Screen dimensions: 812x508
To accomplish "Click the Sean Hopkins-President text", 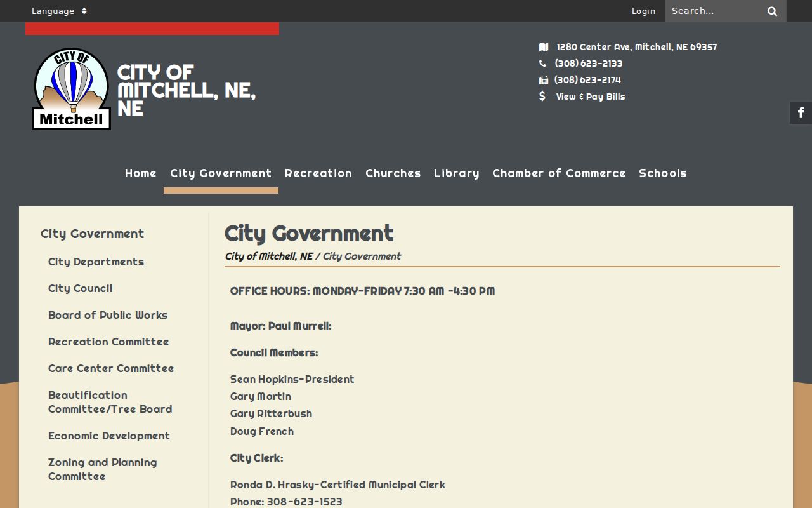I will [x=292, y=379].
